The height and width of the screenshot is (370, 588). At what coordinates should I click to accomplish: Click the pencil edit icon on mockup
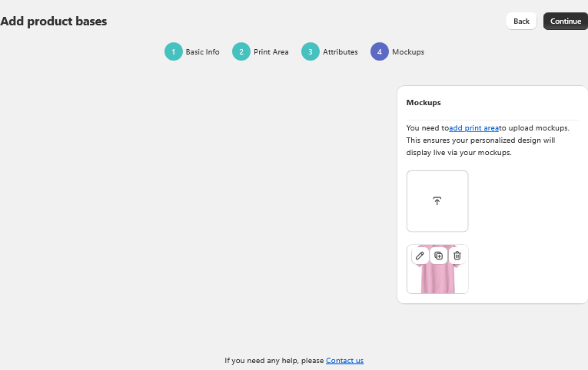pos(420,256)
